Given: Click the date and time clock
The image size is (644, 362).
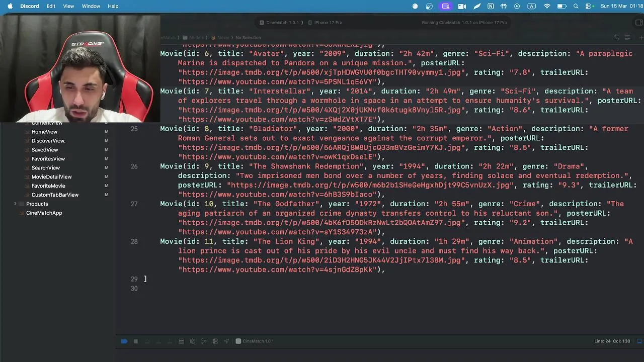Looking at the screenshot, I should click(x=621, y=6).
